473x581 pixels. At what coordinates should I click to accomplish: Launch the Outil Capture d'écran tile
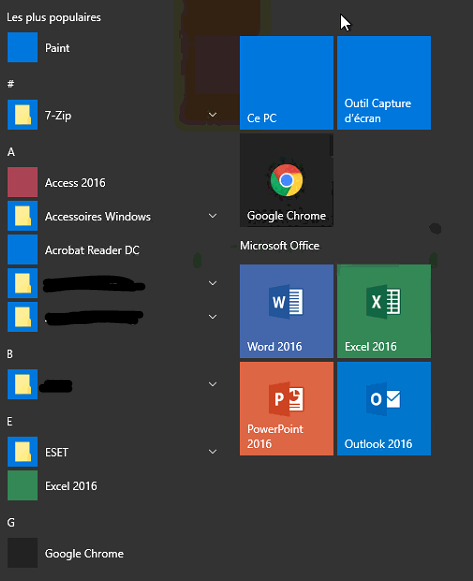pyautogui.click(x=384, y=83)
